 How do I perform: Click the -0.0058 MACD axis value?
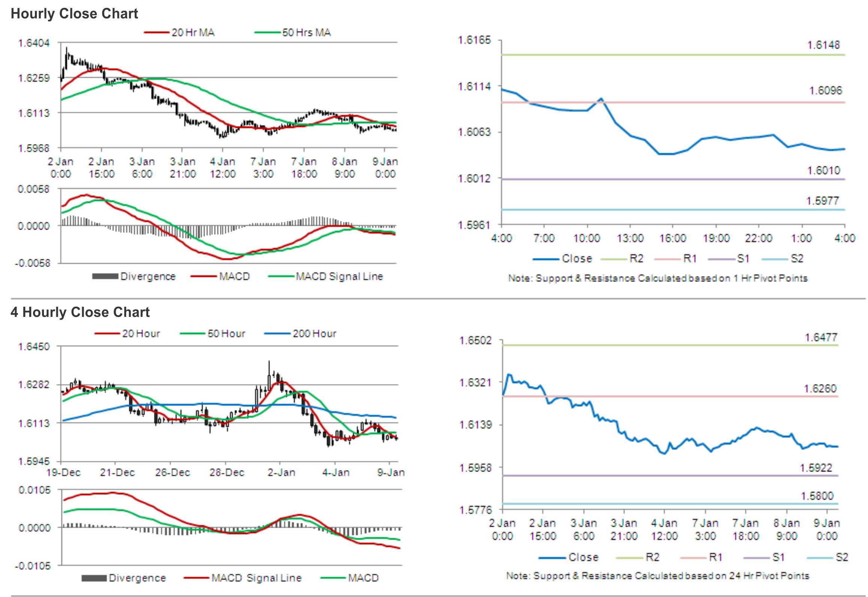click(x=32, y=263)
